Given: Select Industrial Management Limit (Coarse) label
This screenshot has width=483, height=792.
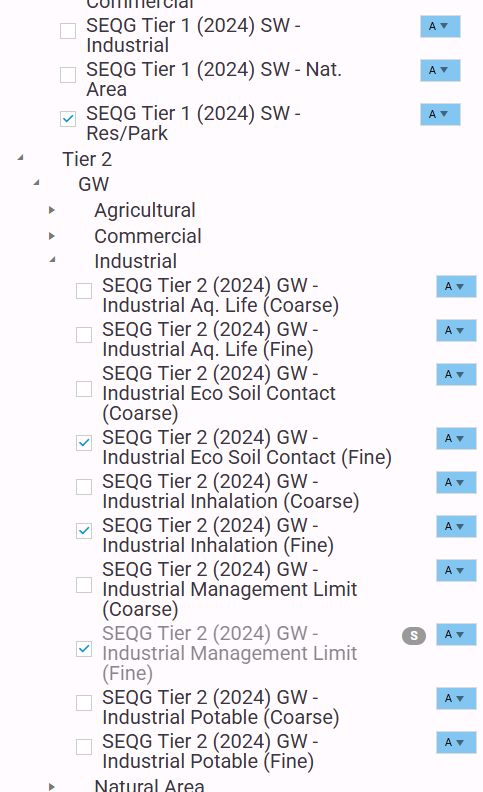Looking at the screenshot, I should [x=229, y=589].
